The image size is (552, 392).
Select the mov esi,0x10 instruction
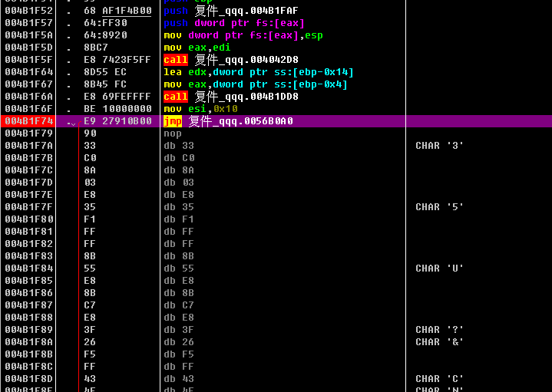[200, 109]
